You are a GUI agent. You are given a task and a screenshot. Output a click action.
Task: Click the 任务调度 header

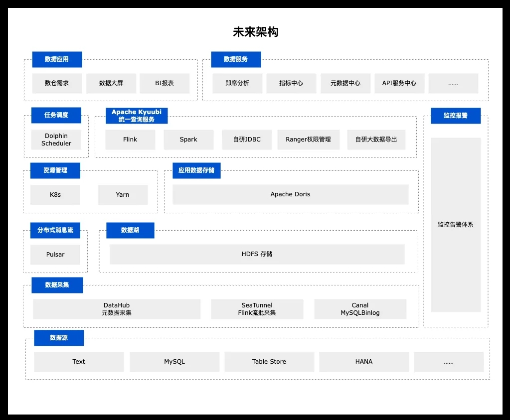coord(56,115)
